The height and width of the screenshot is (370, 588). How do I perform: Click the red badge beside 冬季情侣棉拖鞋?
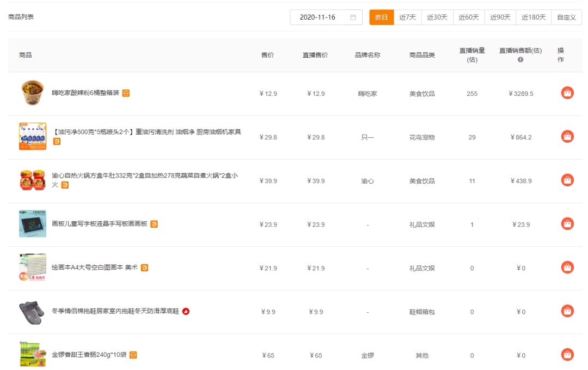tap(186, 312)
